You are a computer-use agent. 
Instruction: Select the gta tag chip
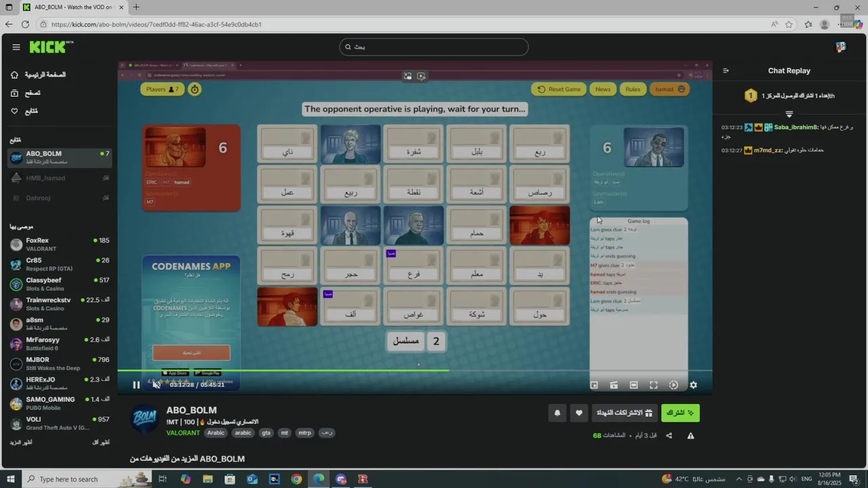tap(266, 432)
